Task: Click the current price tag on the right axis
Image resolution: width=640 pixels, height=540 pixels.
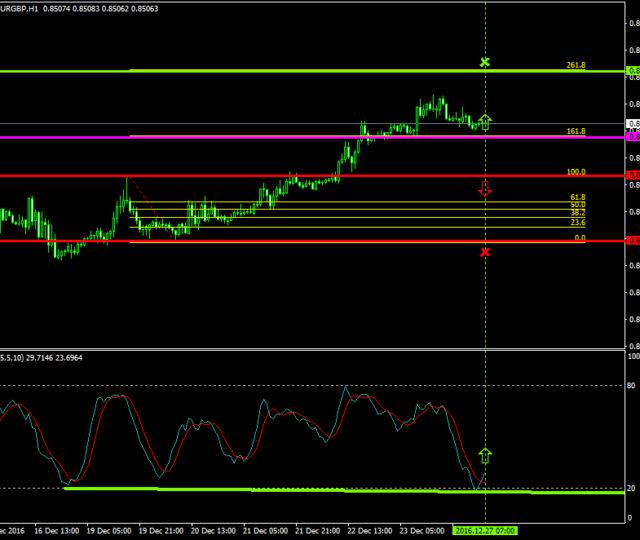Action: point(632,124)
